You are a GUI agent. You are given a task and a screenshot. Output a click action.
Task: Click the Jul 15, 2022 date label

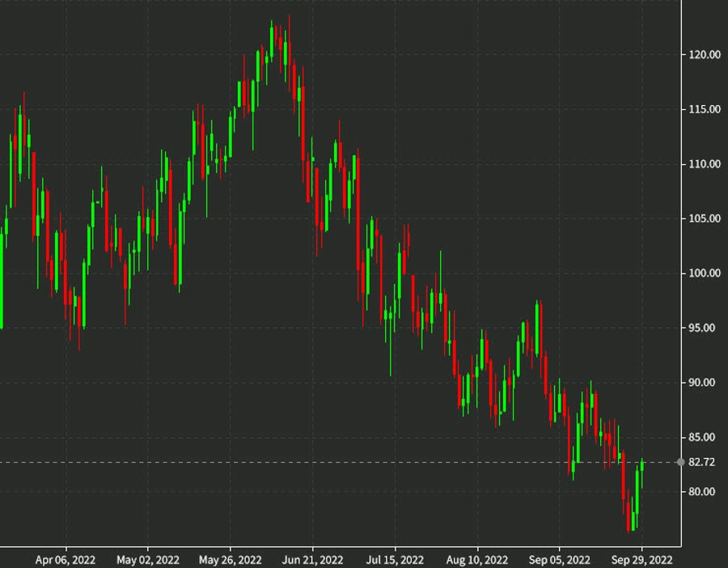point(395,560)
